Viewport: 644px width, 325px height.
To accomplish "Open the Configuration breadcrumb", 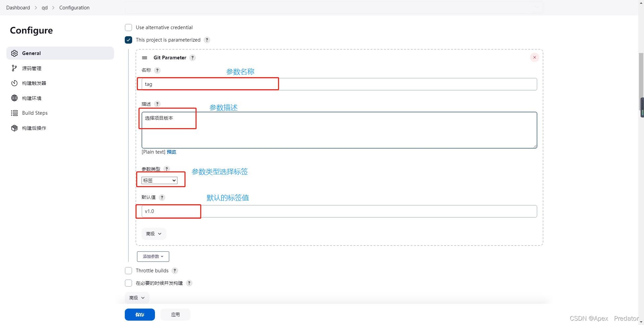I will point(74,8).
